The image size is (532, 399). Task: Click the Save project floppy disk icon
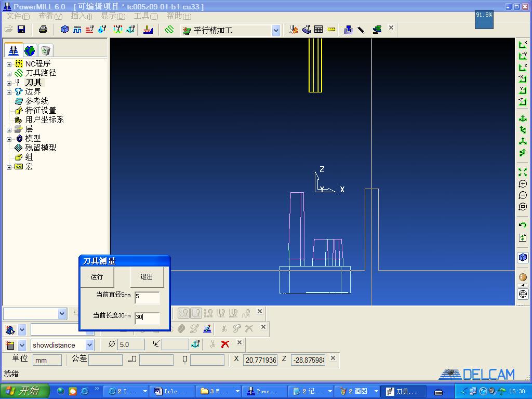(21, 29)
